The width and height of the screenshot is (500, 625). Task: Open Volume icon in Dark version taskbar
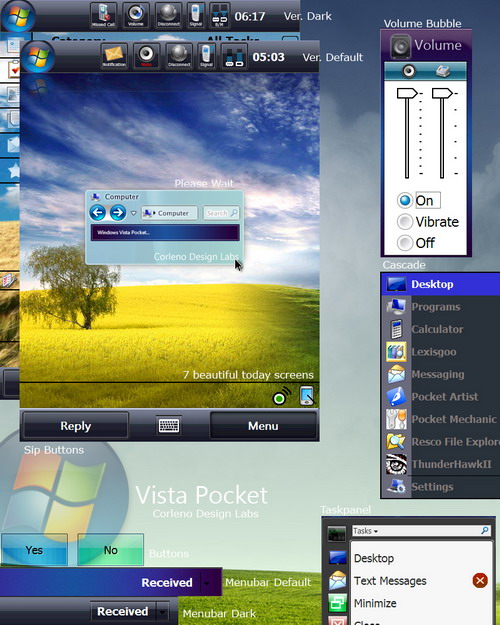coord(136,15)
